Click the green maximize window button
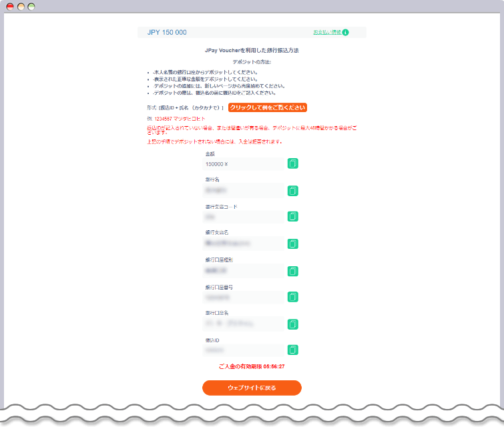Viewport: 504px width, 427px height. pyautogui.click(x=31, y=7)
